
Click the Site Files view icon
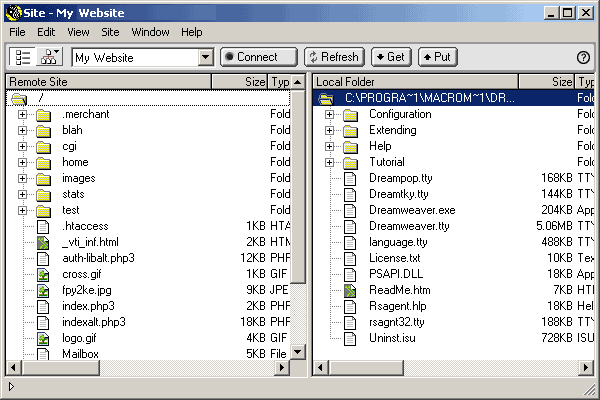[21, 57]
